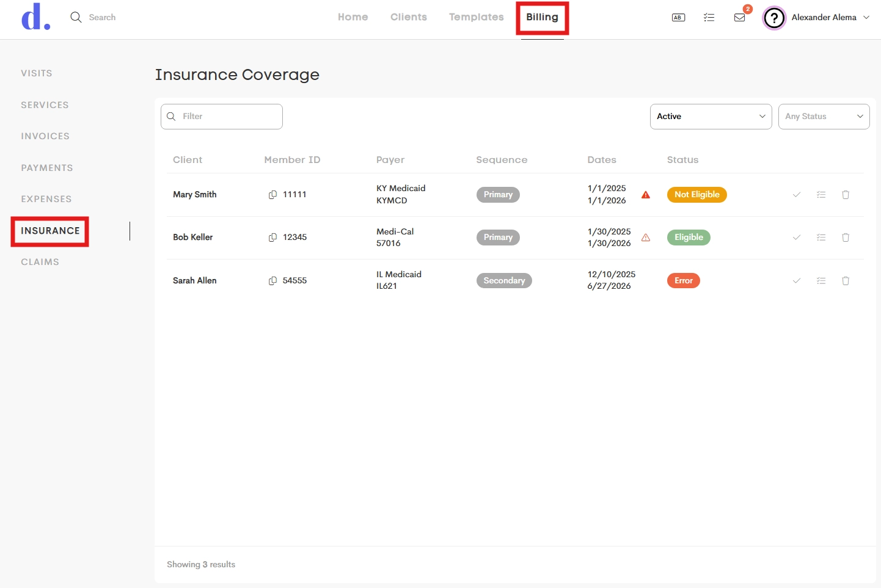Click the Eligible status badge
Viewport: 881px width, 588px height.
(x=689, y=238)
